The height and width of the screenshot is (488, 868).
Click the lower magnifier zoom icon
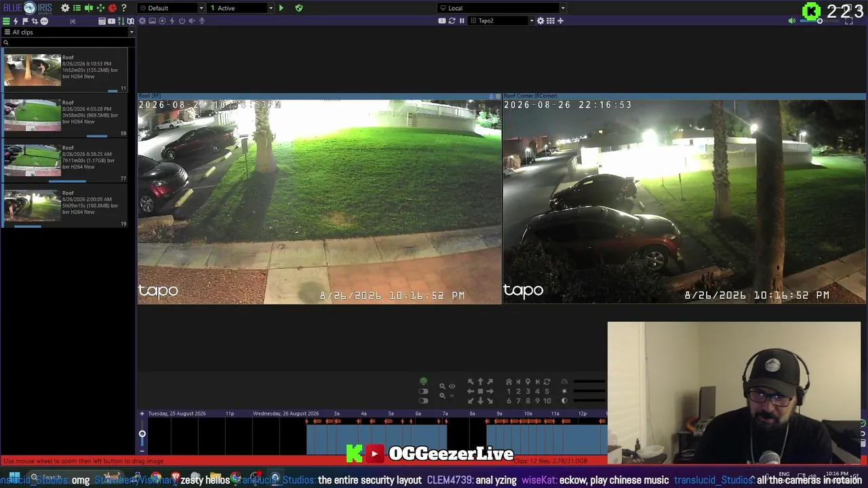[x=442, y=396]
